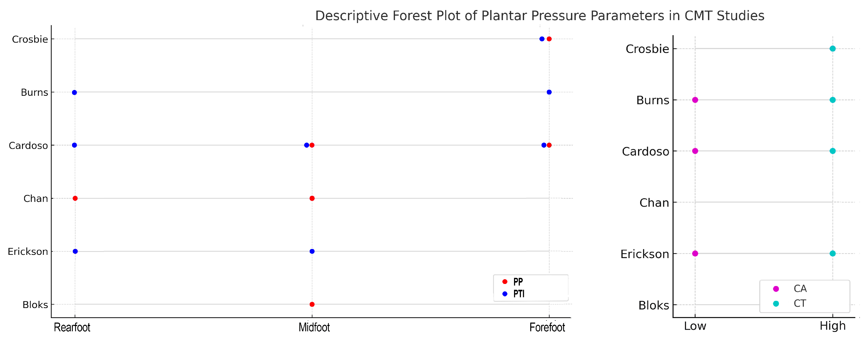Click the blue PTI dot for Erickson at Midfoot
This screenshot has width=868, height=344.
pos(312,251)
